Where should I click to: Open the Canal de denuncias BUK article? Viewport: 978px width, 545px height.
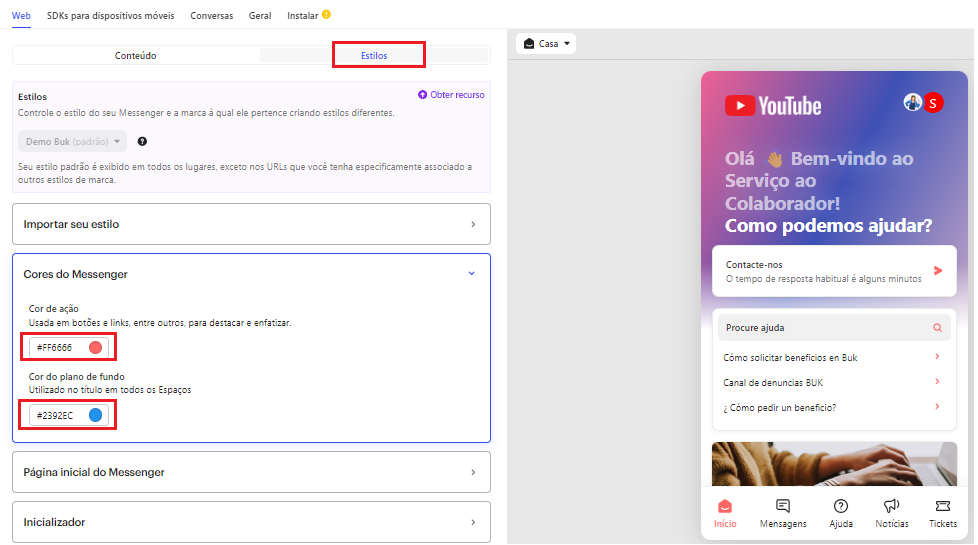[x=773, y=383]
